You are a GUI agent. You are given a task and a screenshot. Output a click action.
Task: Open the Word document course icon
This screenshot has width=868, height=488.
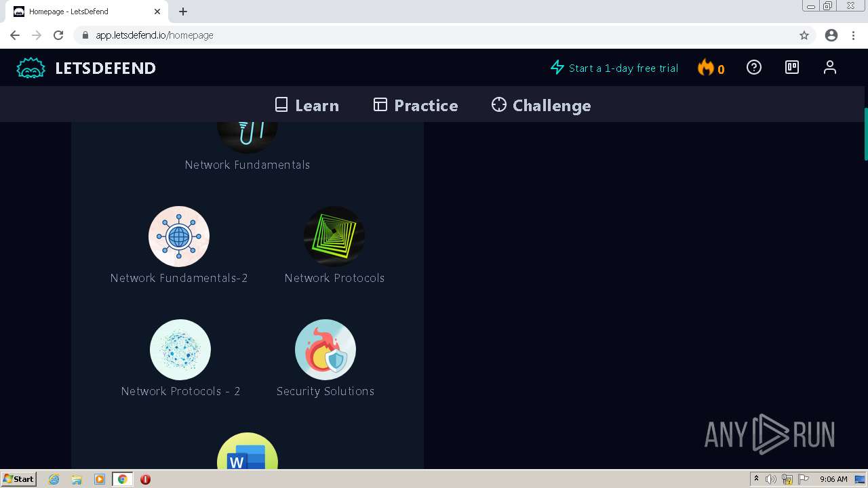pyautogui.click(x=248, y=451)
